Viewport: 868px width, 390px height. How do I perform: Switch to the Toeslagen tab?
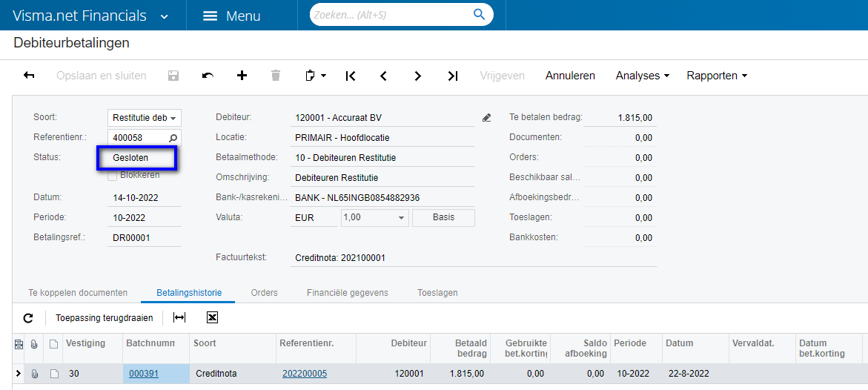(438, 292)
